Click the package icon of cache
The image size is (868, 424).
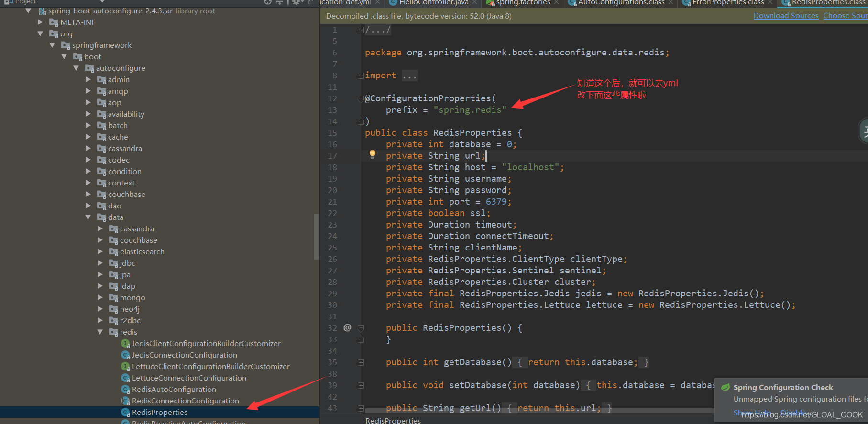click(102, 137)
